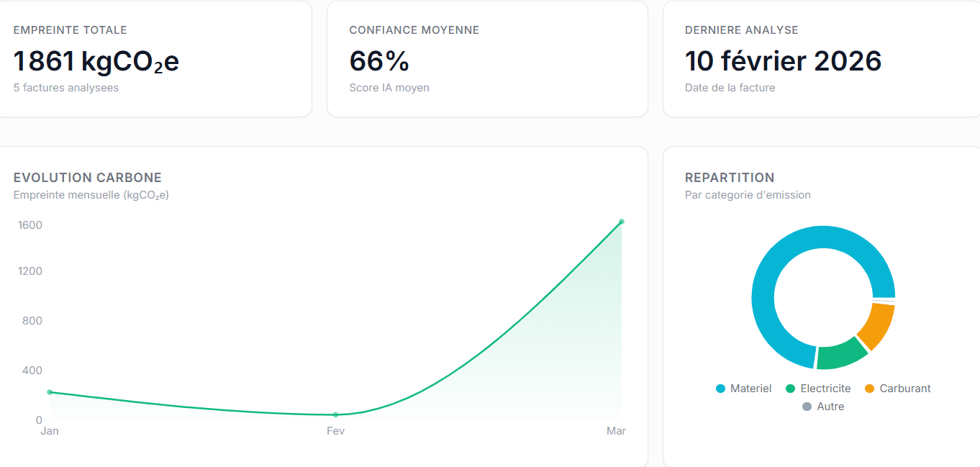
Task: Click the Fev data point on the line chart
Action: click(335, 414)
